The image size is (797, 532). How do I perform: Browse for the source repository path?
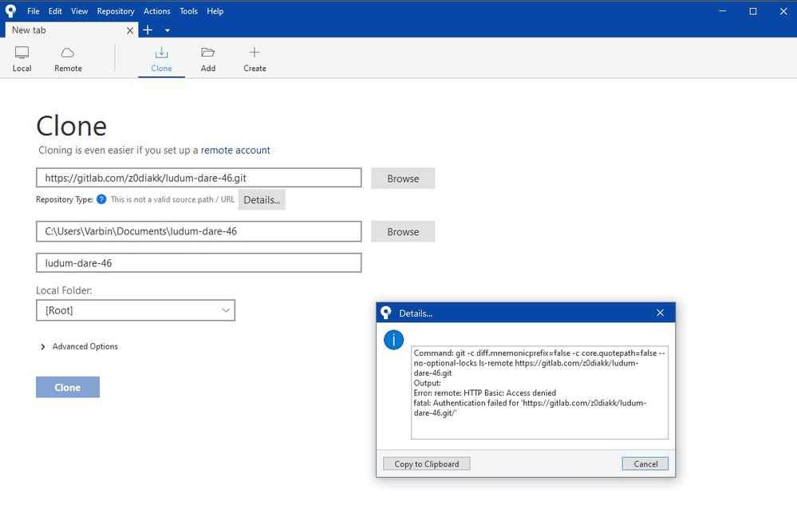[x=403, y=179]
